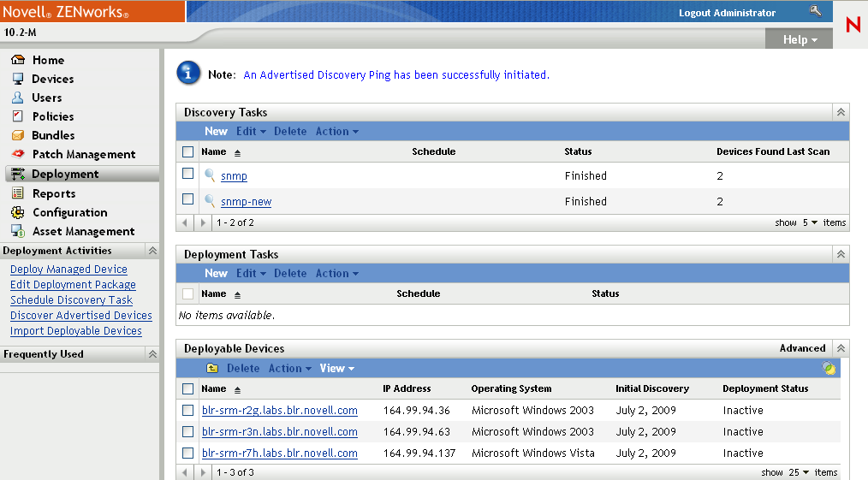Viewport: 868px width, 480px height.
Task: Click the Configuration gear icon
Action: [x=18, y=212]
